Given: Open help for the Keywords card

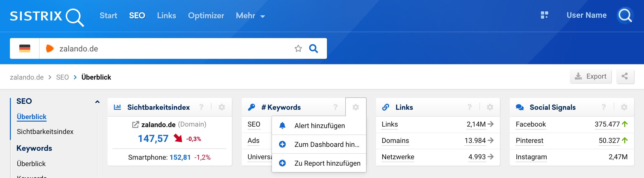Looking at the screenshot, I should click(x=336, y=107).
